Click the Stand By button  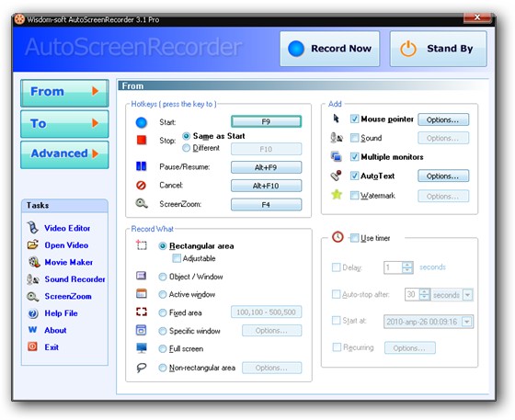coord(438,49)
